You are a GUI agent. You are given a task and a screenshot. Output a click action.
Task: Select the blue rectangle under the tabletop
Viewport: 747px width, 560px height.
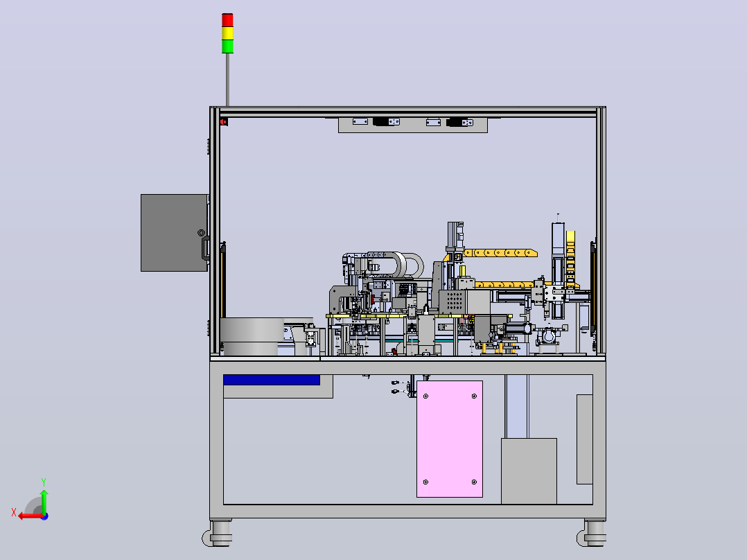coord(272,380)
